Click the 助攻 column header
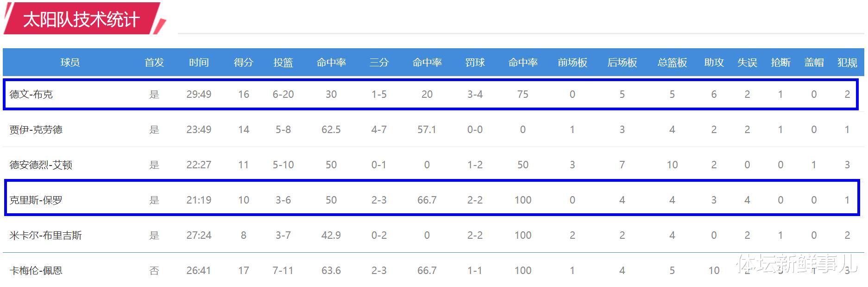 (714, 63)
